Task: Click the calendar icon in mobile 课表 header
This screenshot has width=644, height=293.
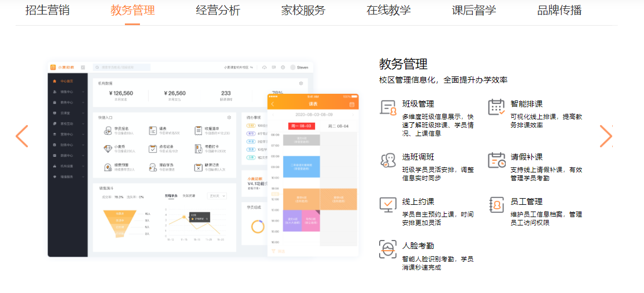Action: pos(352,104)
